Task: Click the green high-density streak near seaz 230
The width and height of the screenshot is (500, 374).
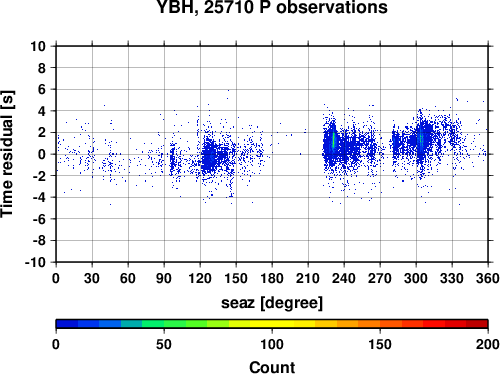Action: 333,140
